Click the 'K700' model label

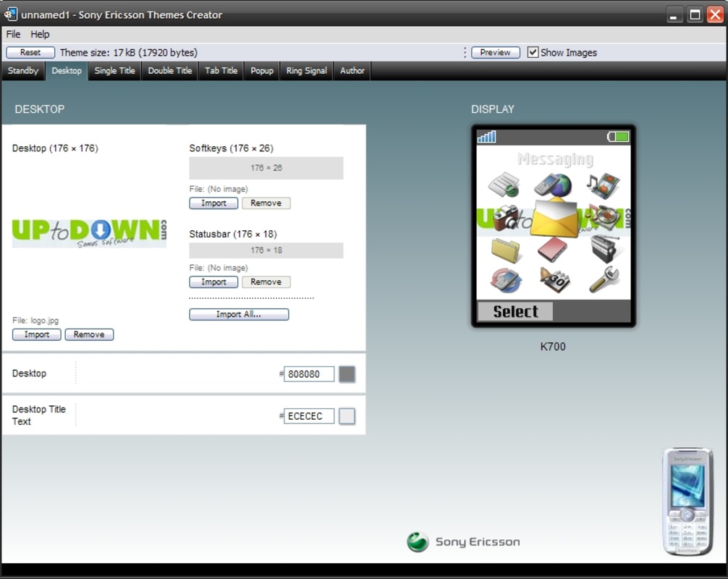pos(552,347)
